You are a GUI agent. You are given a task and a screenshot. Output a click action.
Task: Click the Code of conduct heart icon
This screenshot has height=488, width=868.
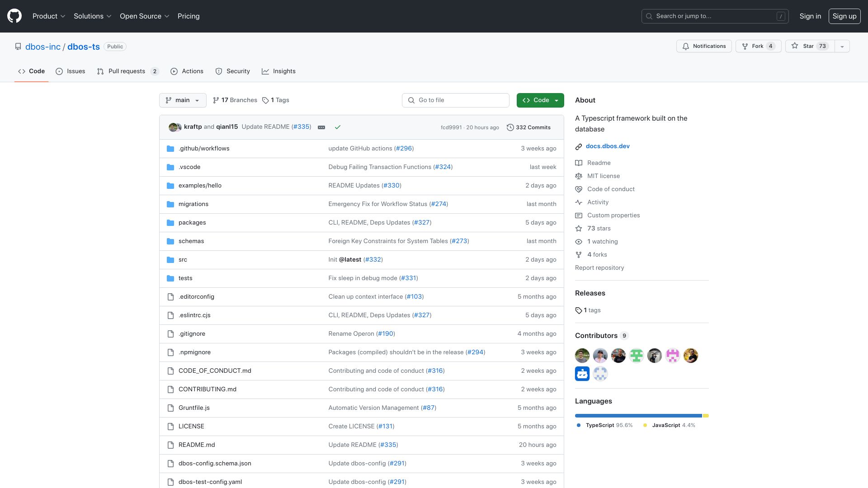[x=579, y=189]
